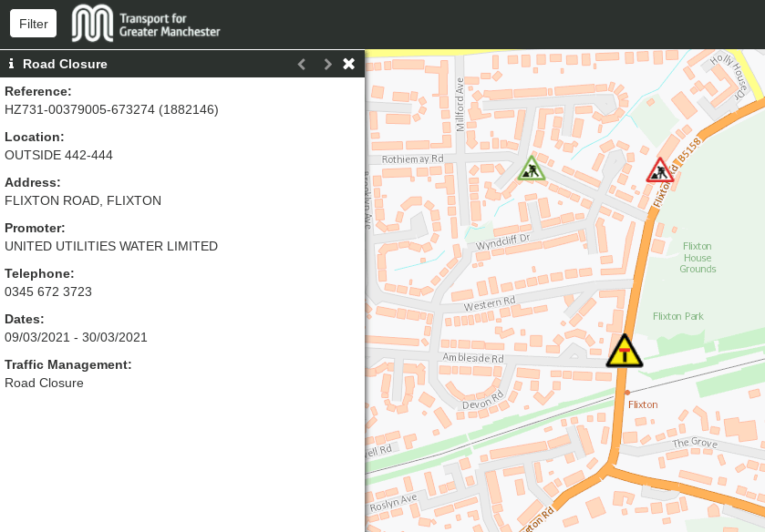The width and height of the screenshot is (765, 532).
Task: Click the United Utilities Water Limited promoter text
Action: [111, 246]
